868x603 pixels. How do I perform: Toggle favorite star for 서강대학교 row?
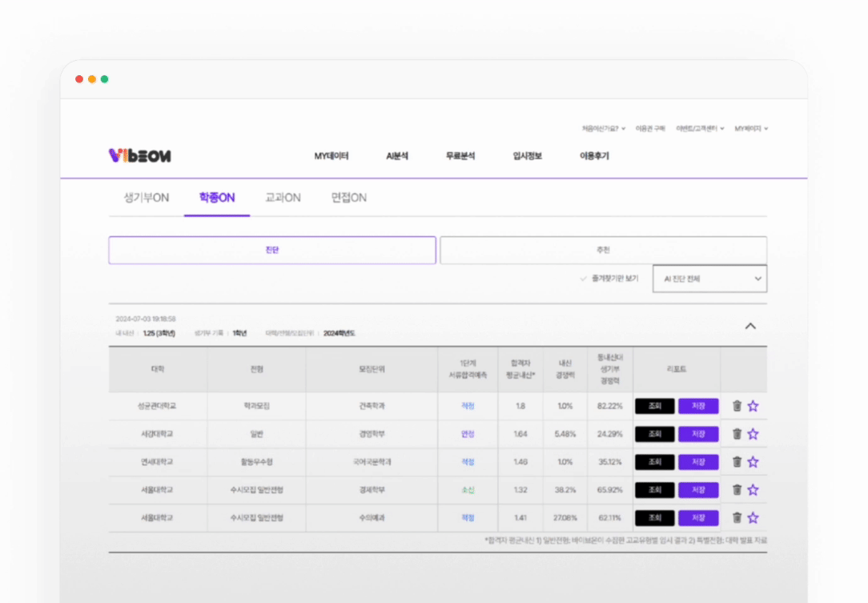click(x=753, y=434)
